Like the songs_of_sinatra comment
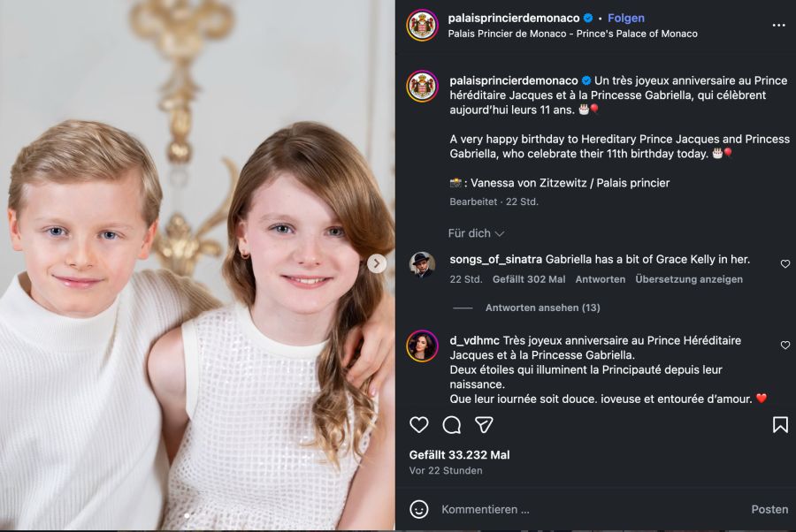 [x=785, y=264]
